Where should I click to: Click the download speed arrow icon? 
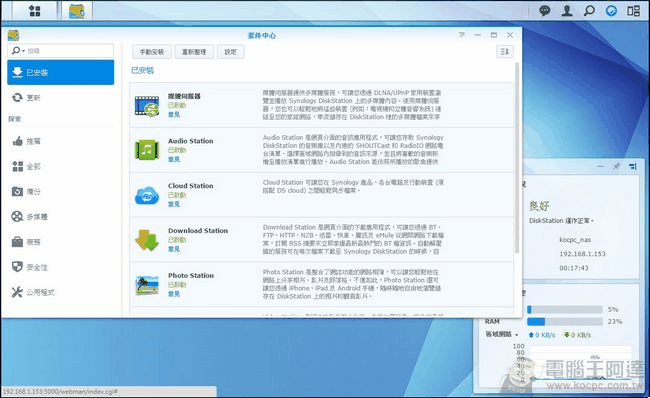566,335
